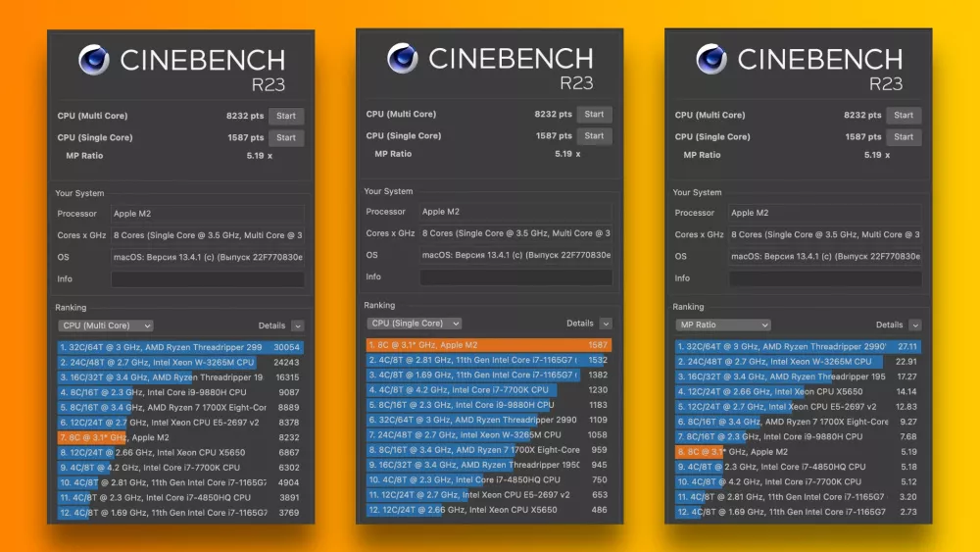This screenshot has height=552, width=980.
Task: Select the Apple M2 row scoring 1587
Action: 489,344
